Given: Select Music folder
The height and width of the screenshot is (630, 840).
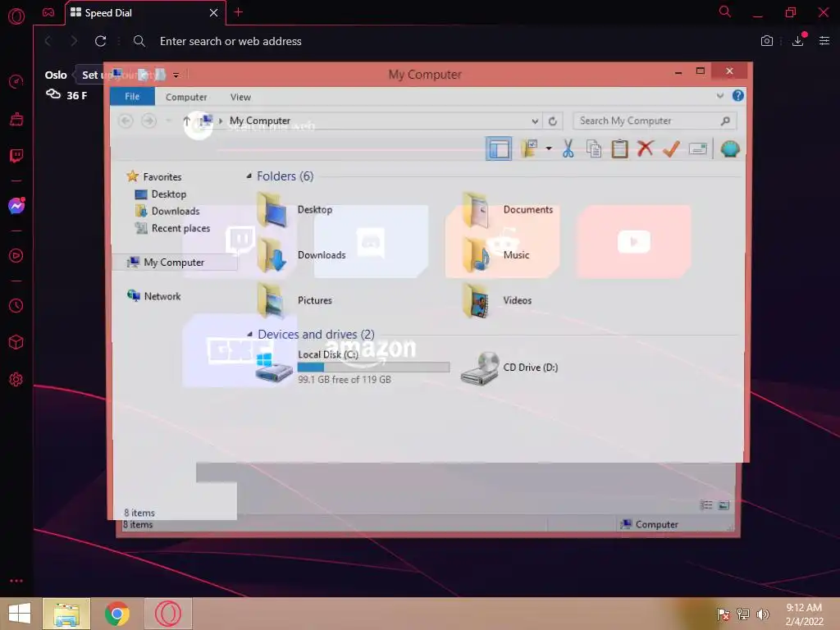Looking at the screenshot, I should tap(496, 255).
